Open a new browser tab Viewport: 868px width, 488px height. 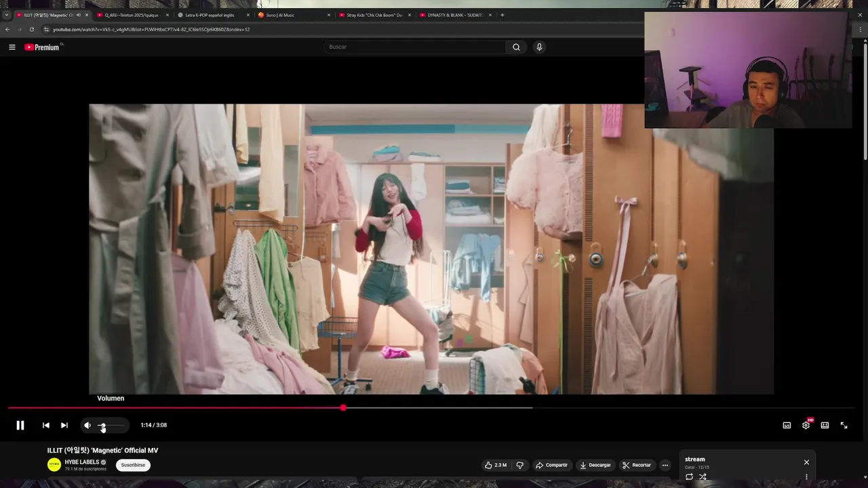click(x=502, y=15)
